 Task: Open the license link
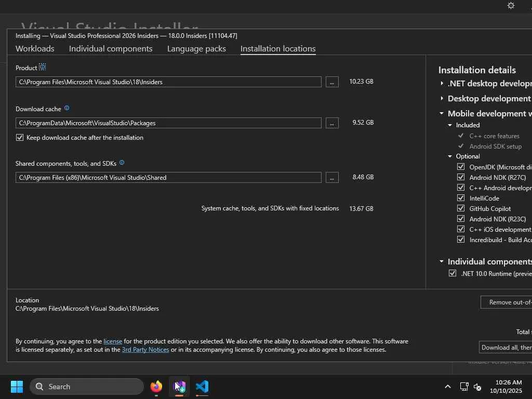[113, 341]
